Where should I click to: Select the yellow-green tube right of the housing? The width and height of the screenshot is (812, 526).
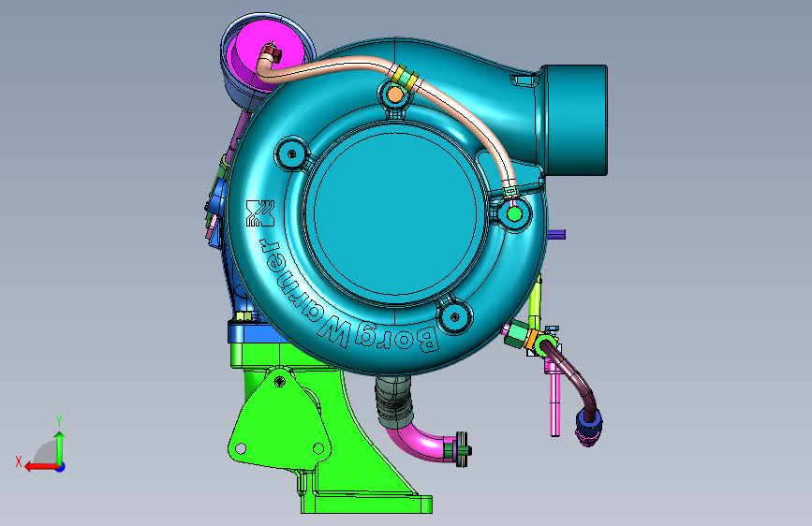coord(535,305)
